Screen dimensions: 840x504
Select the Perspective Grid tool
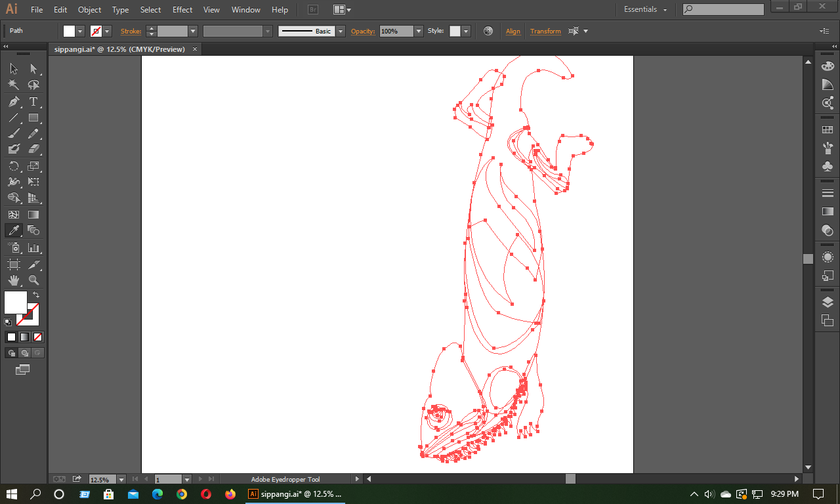(x=33, y=198)
